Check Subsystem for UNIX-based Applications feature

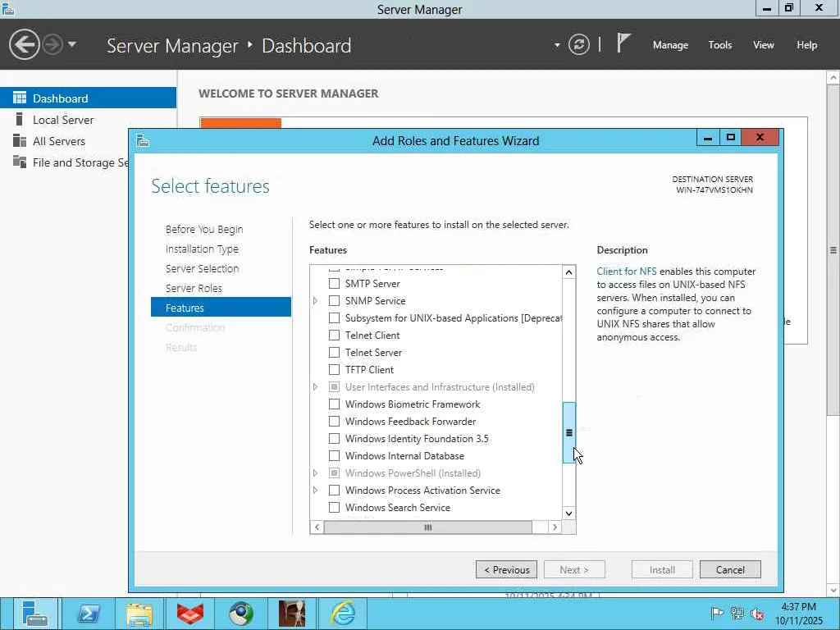tap(334, 317)
